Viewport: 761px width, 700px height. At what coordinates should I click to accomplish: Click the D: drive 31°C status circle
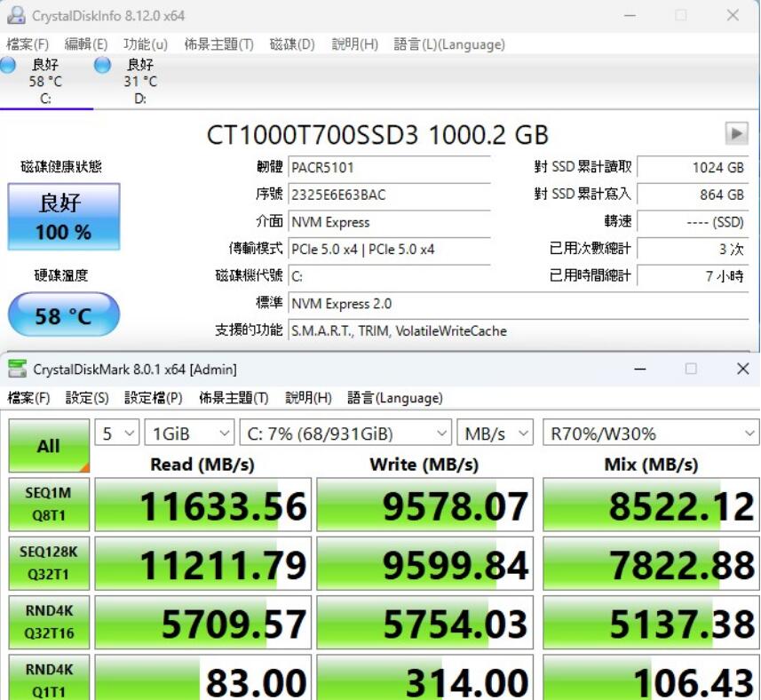102,65
